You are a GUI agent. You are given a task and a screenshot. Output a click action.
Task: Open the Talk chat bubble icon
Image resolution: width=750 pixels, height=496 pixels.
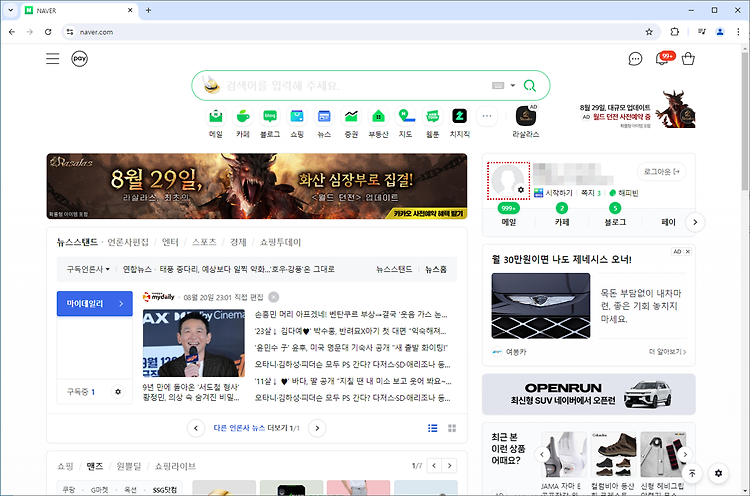click(x=635, y=59)
